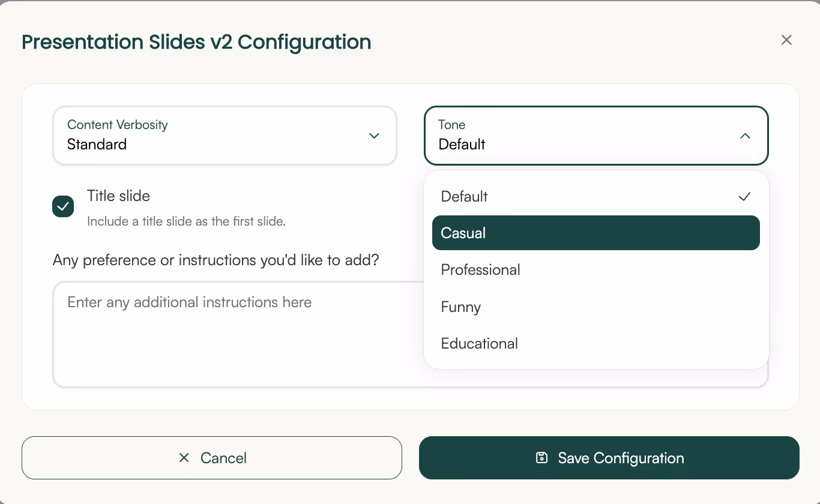820x504 pixels.
Task: Collapse the Tone dropdown list
Action: 596,136
